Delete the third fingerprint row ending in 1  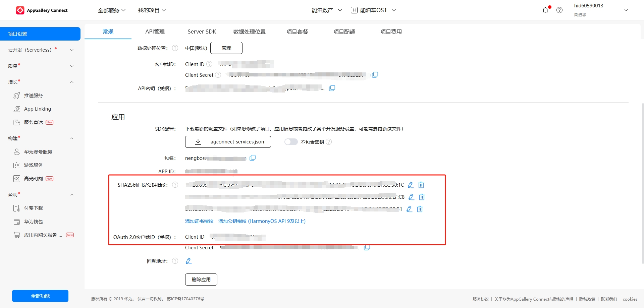point(420,209)
